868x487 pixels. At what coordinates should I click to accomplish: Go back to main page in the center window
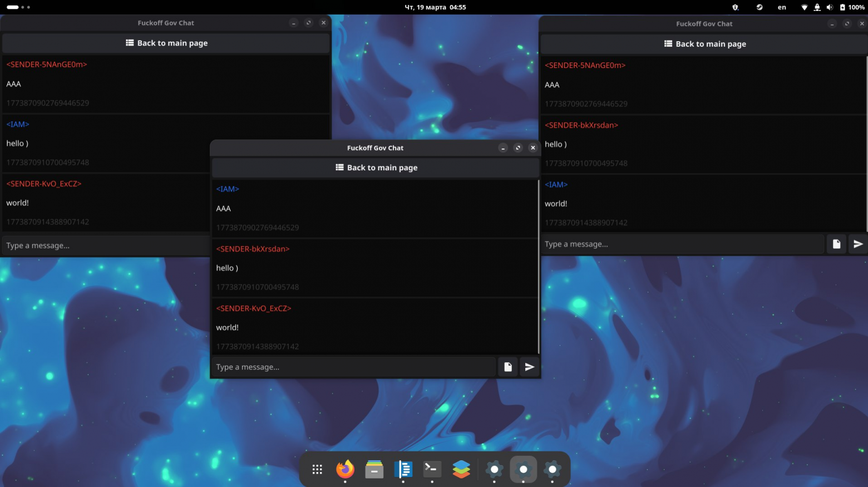click(x=376, y=168)
